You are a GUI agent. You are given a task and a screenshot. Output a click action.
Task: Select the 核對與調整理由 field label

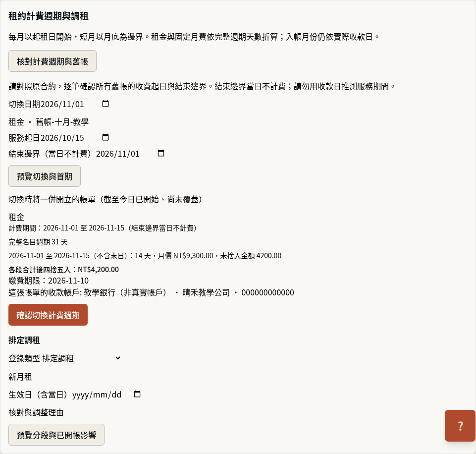pyautogui.click(x=36, y=412)
